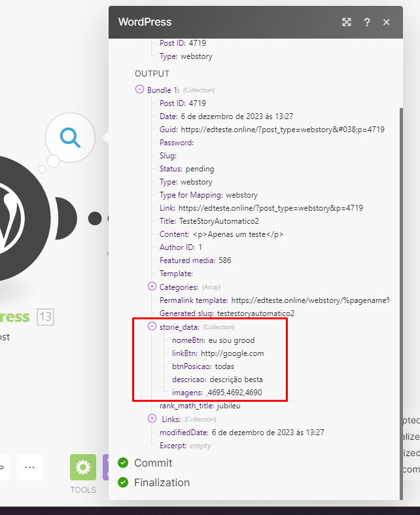Click the Permalink template URL

[x=310, y=300]
